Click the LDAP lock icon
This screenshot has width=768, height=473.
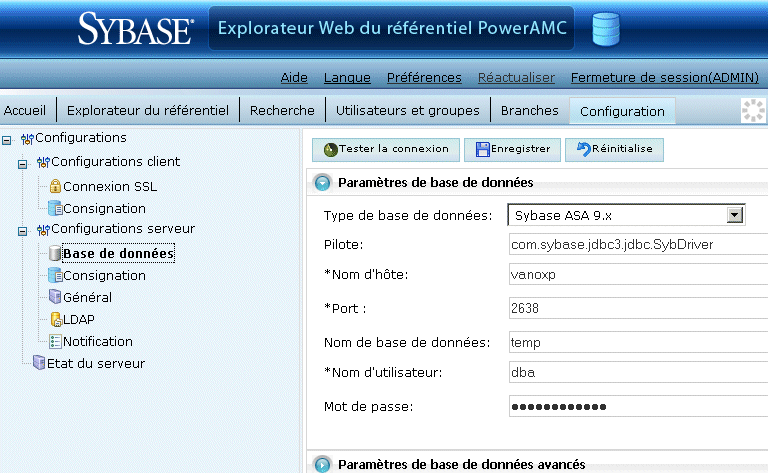pos(56,319)
